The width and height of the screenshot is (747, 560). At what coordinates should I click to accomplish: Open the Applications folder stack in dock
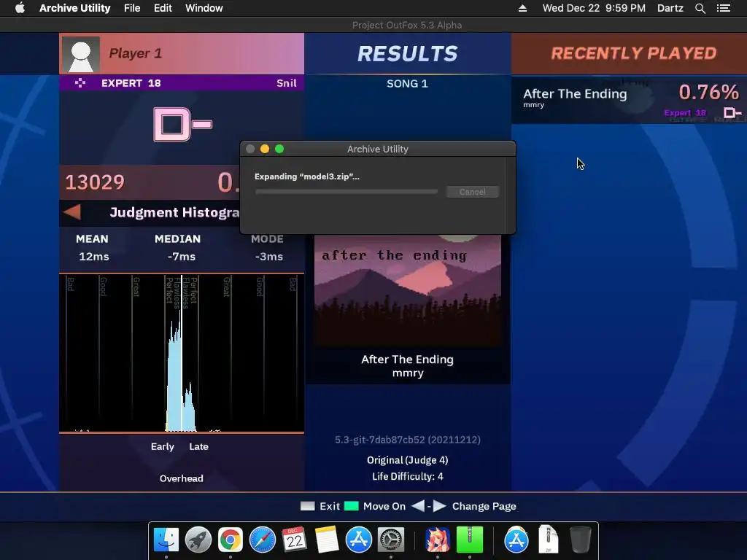516,540
